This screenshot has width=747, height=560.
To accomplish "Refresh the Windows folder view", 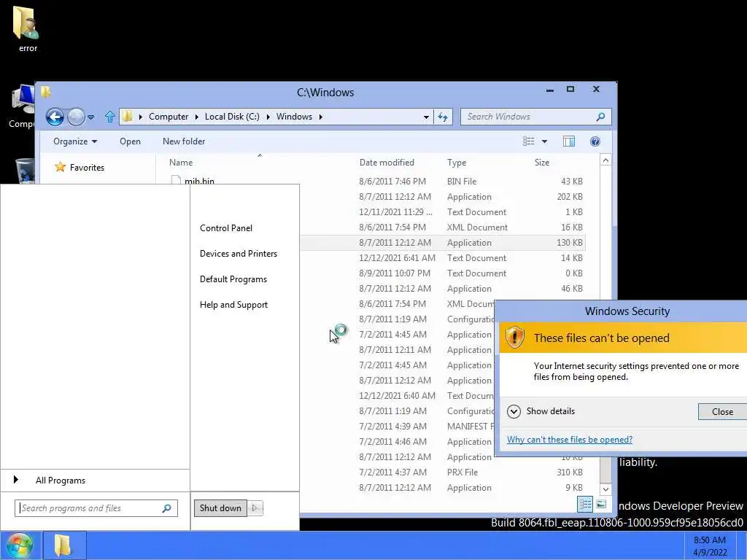I will coord(443,117).
